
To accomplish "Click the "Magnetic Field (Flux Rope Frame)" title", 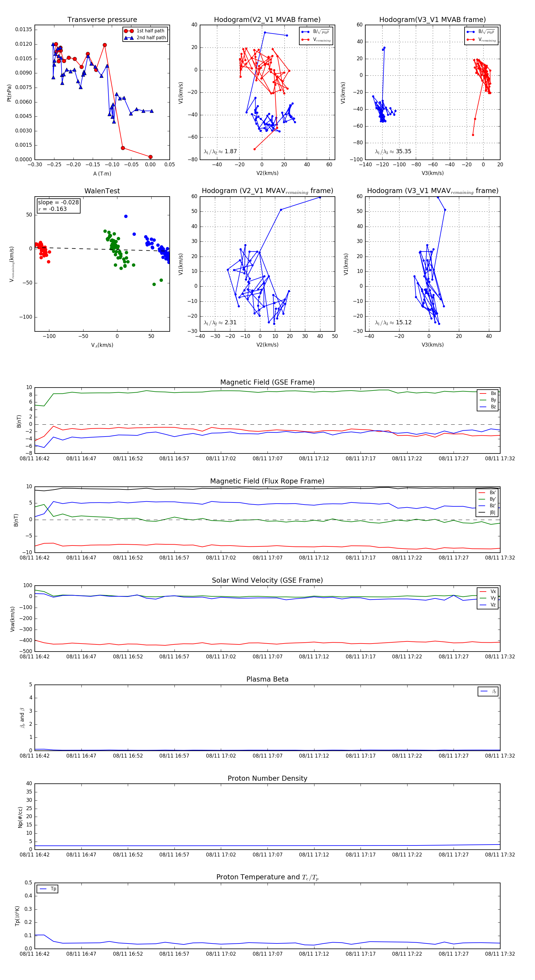I will point(267,481).
